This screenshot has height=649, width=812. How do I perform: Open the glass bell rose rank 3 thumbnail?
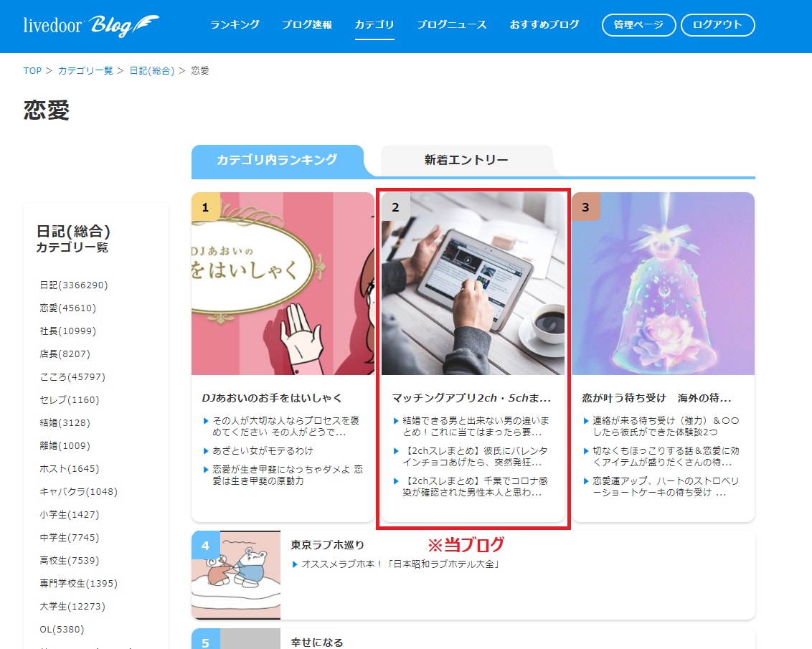(663, 283)
